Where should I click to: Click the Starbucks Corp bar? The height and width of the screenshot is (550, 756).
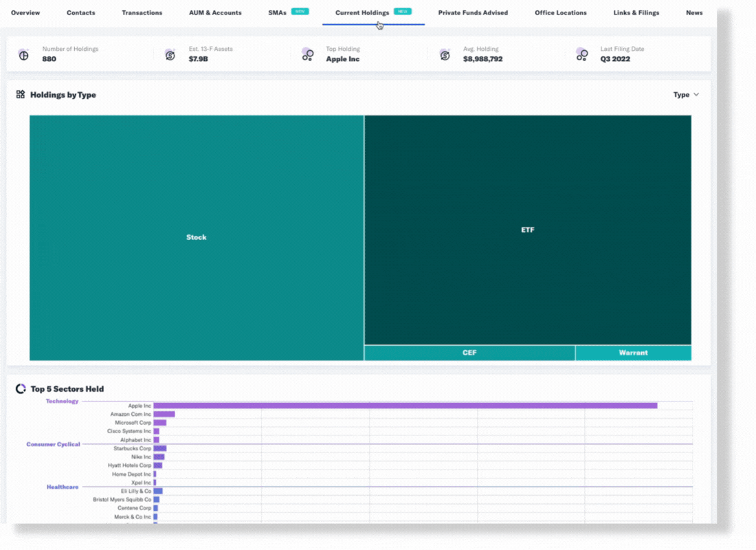(x=159, y=449)
